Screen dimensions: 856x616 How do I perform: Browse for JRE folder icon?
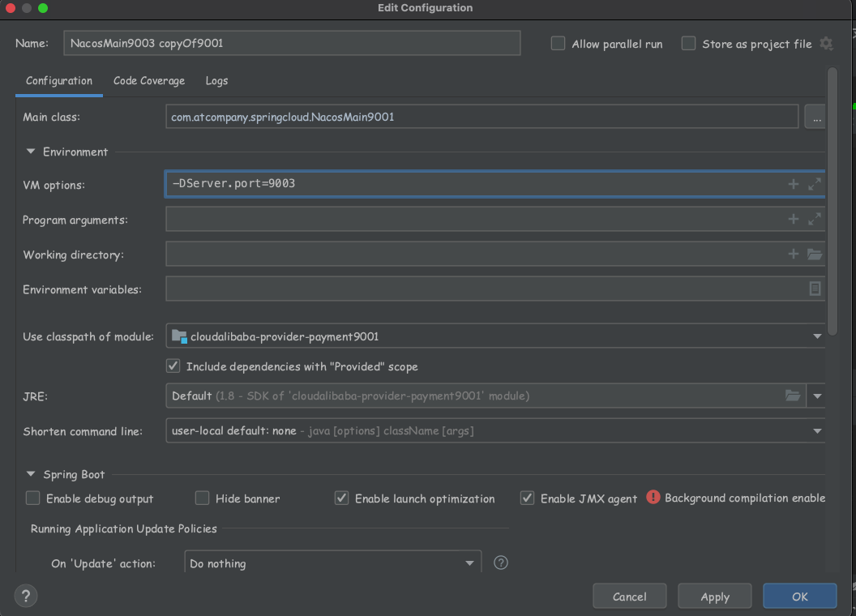coord(793,396)
